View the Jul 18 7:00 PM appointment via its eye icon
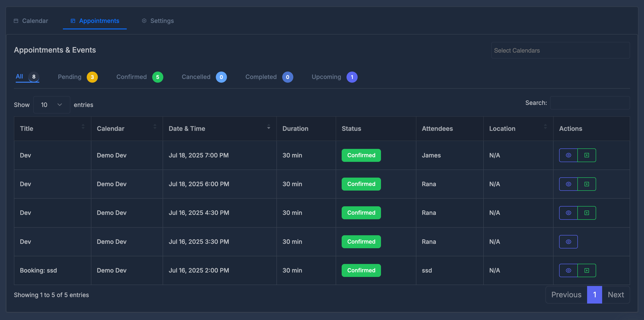Viewport: 644px width, 320px height. tap(568, 155)
